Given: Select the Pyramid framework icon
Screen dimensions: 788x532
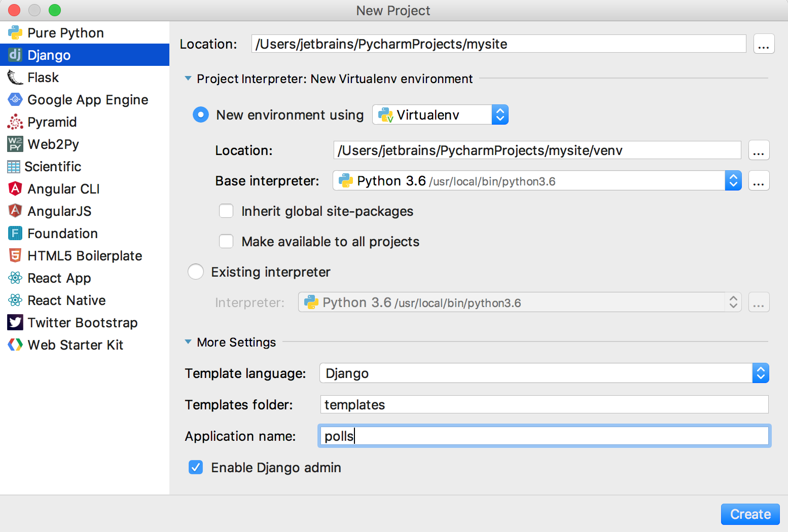Looking at the screenshot, I should [15, 122].
